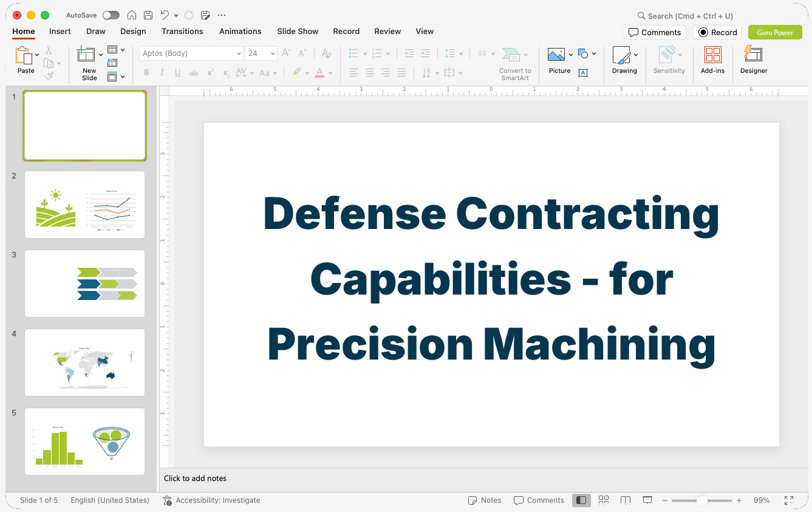
Task: Switch to the Design tab
Action: [x=133, y=31]
